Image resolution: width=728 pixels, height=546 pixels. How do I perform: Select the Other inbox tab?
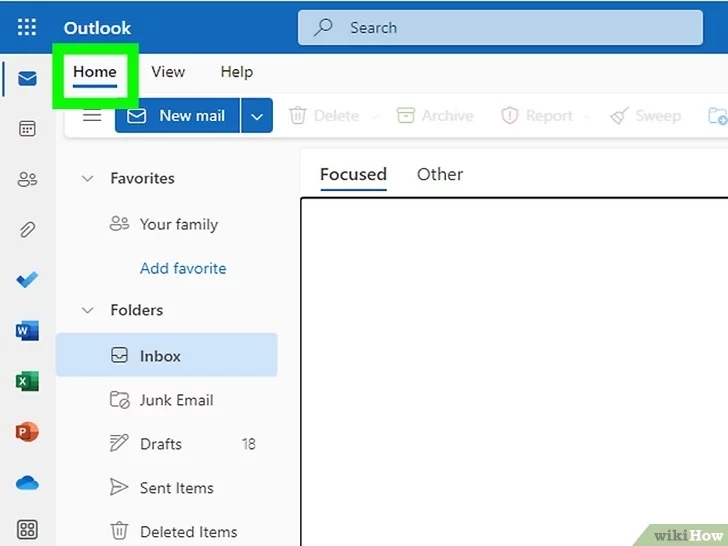pyautogui.click(x=440, y=175)
